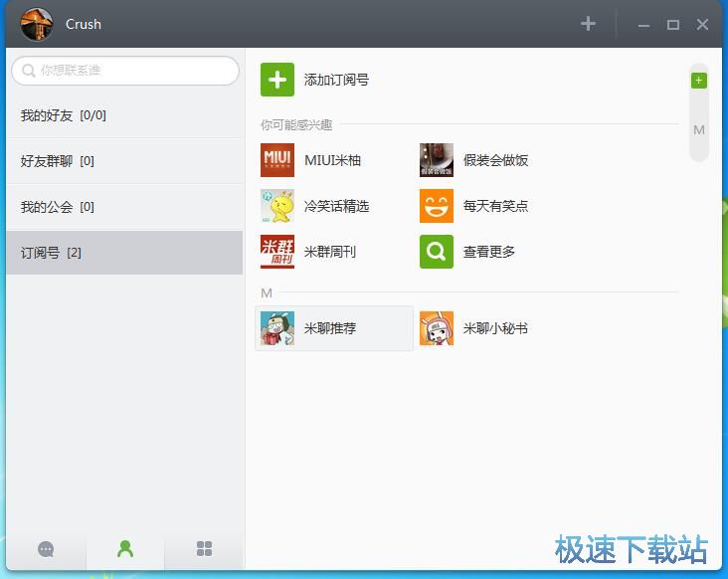Click the 查看更多 link text
728x579 pixels.
coord(489,252)
